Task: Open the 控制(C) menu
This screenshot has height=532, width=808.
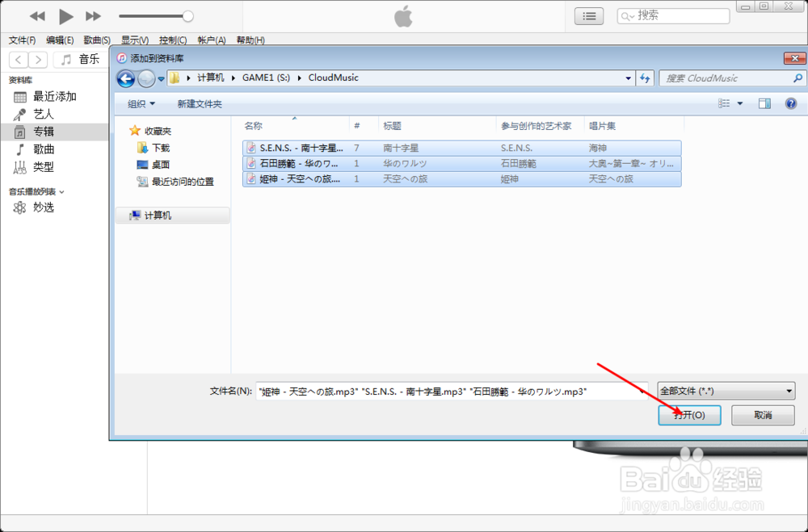Action: [x=173, y=40]
